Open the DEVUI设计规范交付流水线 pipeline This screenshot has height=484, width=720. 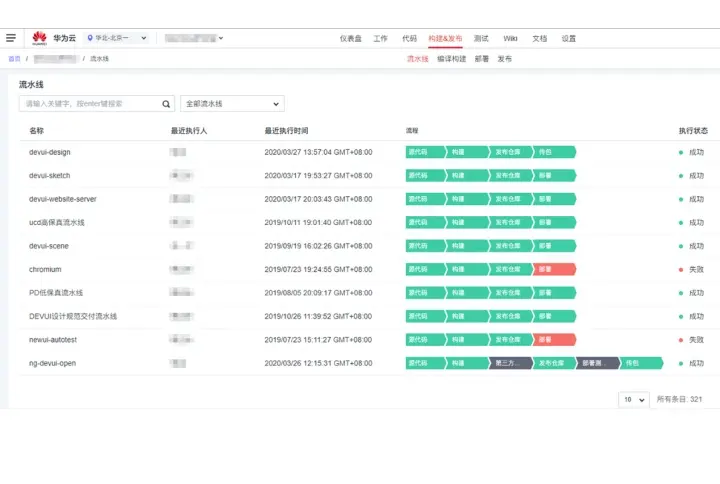(73, 316)
